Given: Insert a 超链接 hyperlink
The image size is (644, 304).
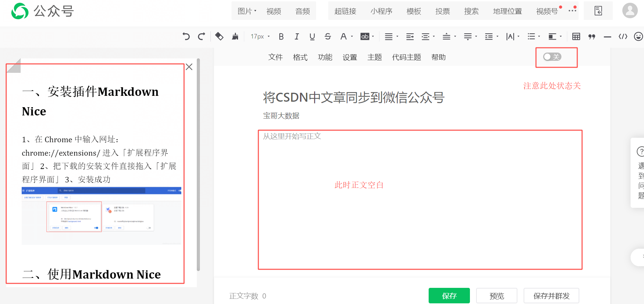Looking at the screenshot, I should point(345,11).
